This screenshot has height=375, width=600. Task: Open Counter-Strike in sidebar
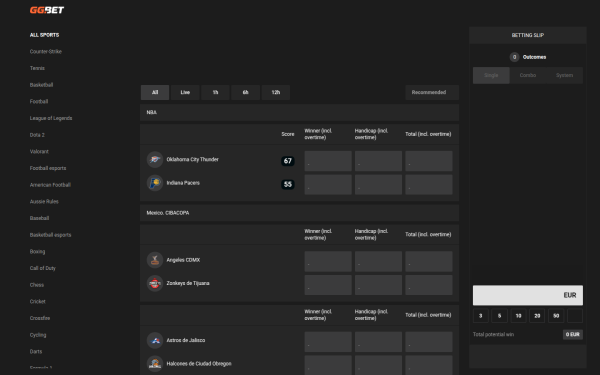click(x=46, y=51)
